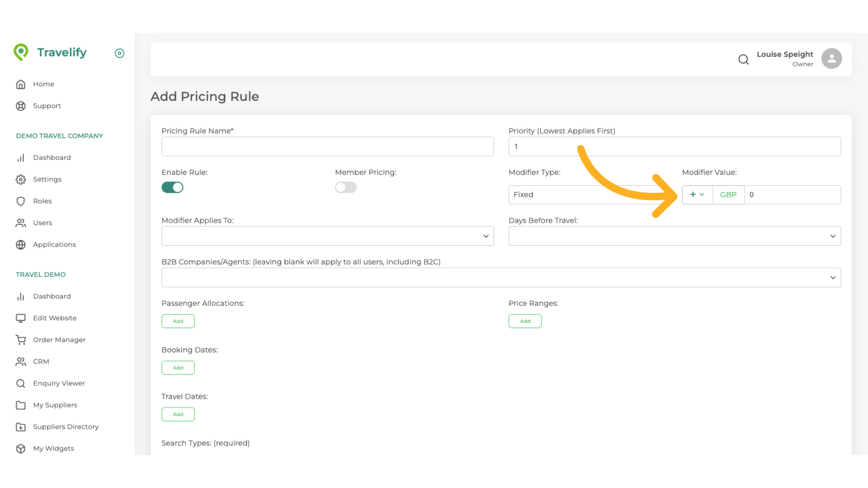Go to Edit Website in sidebar
868x488 pixels.
point(55,318)
